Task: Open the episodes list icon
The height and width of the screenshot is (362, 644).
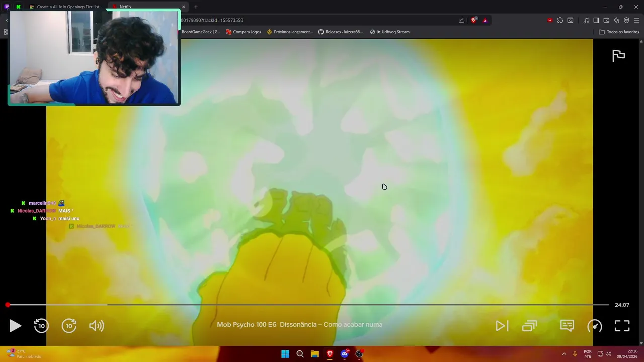Action: [529, 326]
